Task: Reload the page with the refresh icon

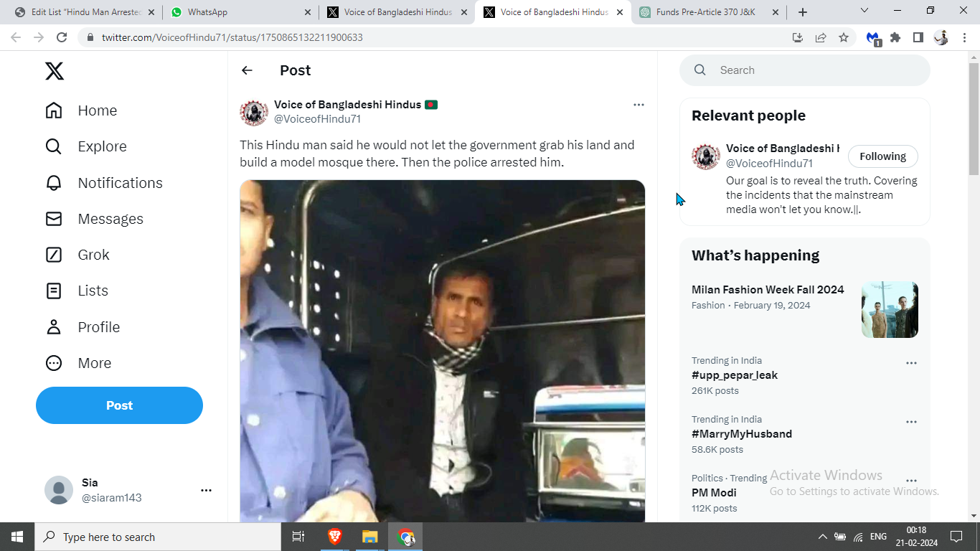Action: (62, 37)
